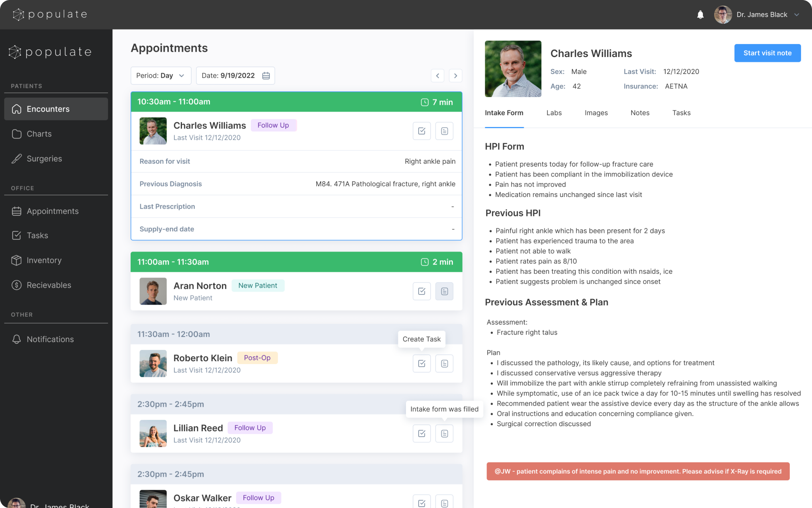Switch to the Notes tab
Viewport: 812px width, 508px height.
[640, 113]
